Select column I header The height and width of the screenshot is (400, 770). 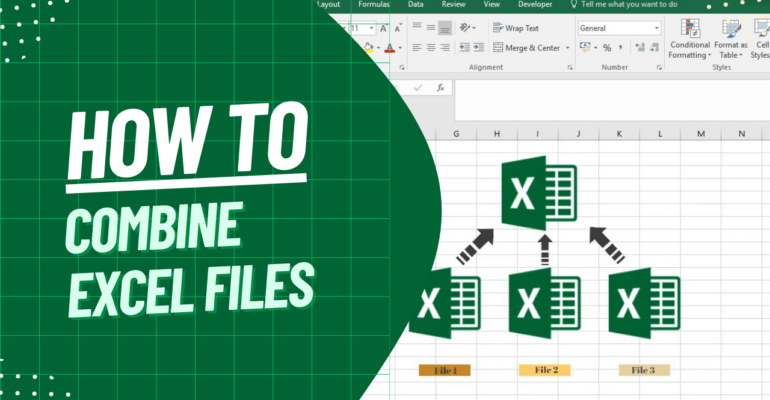pos(538,133)
